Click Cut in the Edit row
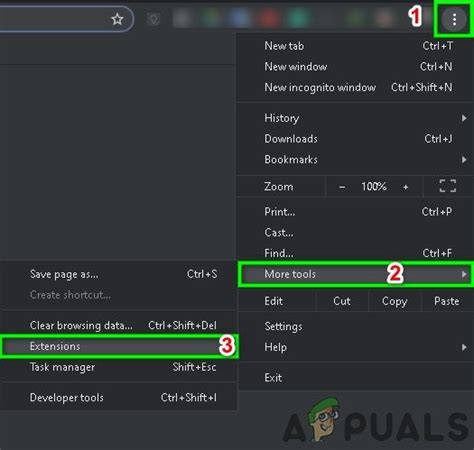This screenshot has height=450, width=474. [x=342, y=301]
